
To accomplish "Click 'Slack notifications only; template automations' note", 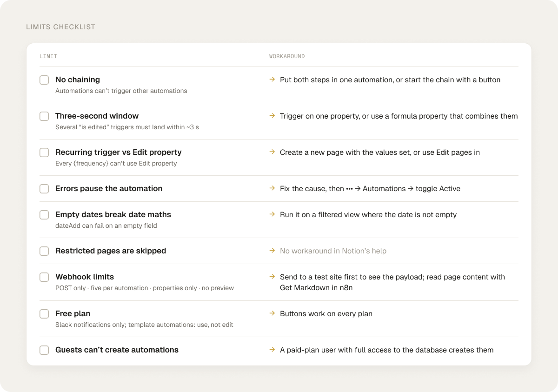I will [144, 325].
